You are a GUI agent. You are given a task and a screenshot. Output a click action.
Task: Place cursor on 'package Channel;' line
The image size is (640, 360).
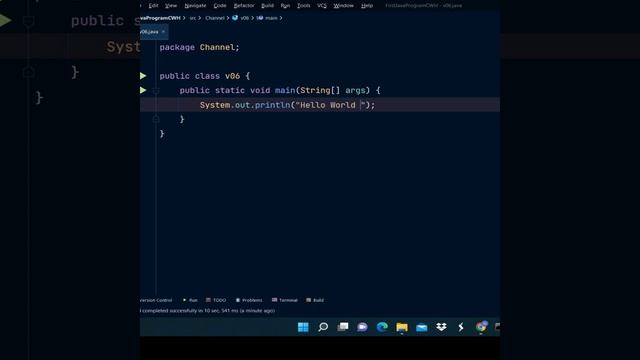click(x=199, y=47)
